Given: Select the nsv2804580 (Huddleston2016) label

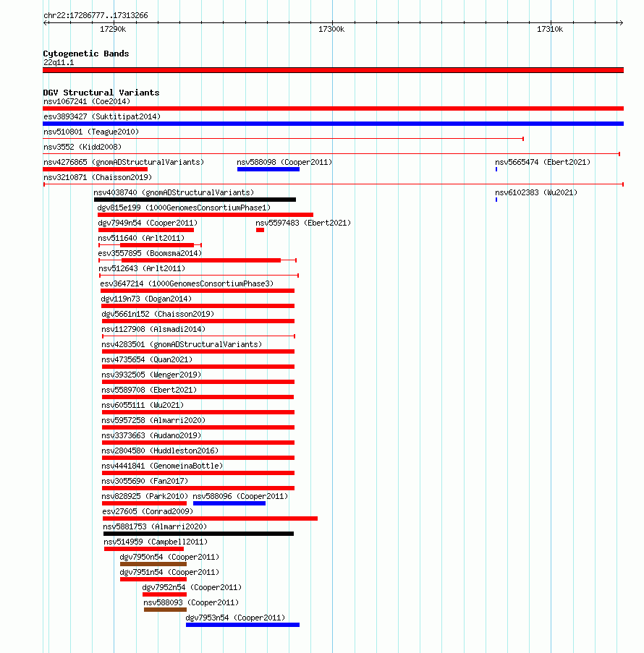Looking at the screenshot, I should (x=160, y=451).
